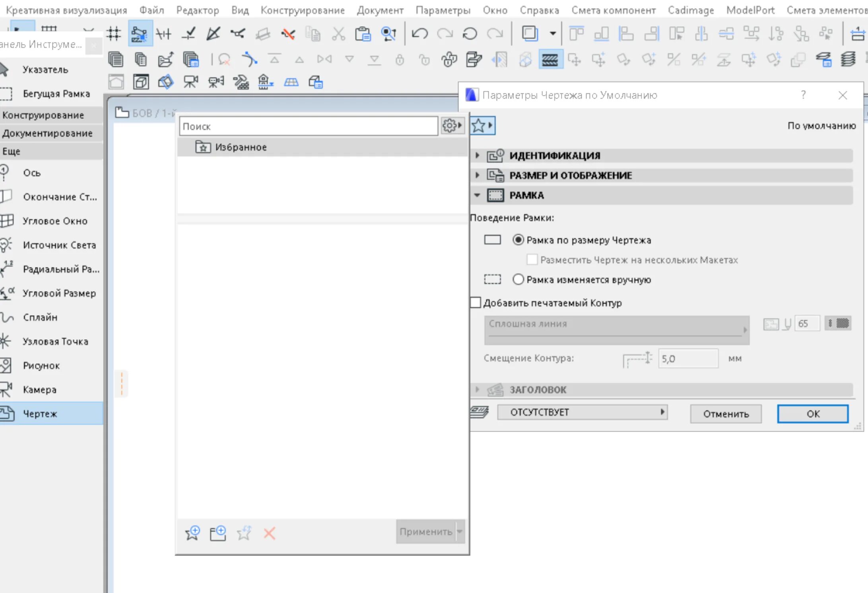Select the Camera (Камера) tool
868x593 pixels.
[39, 390]
